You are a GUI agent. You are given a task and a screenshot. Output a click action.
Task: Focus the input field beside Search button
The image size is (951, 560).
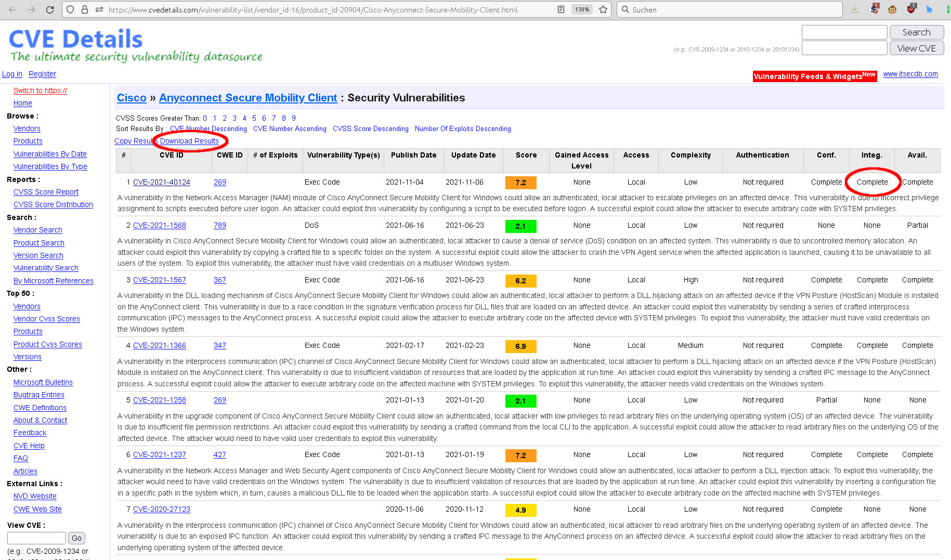click(x=844, y=32)
